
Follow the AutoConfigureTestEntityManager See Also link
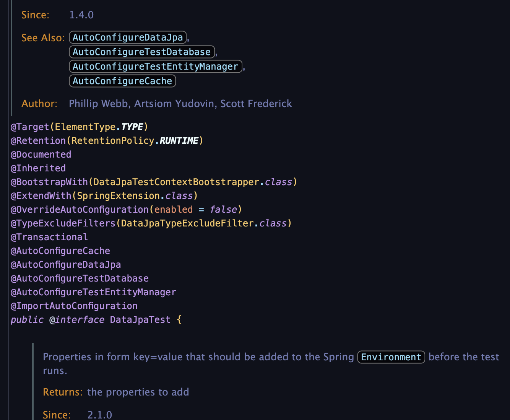155,67
